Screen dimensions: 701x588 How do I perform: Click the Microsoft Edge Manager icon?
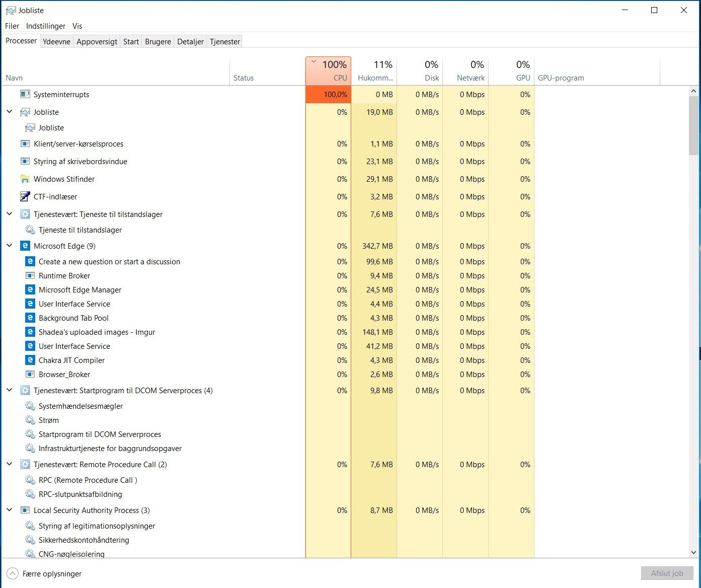[30, 289]
